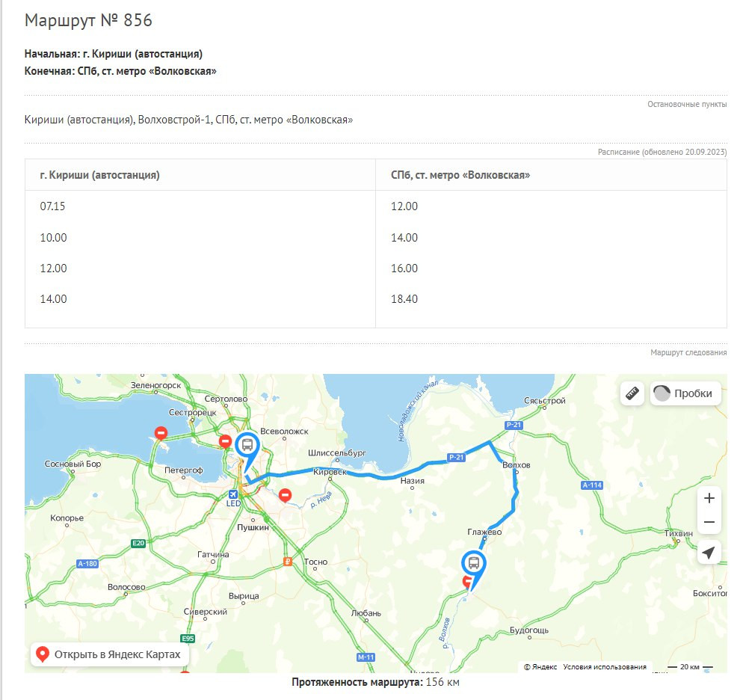The width and height of the screenshot is (743, 700).
Task: Click the bus marker near Kirishi
Action: (473, 563)
